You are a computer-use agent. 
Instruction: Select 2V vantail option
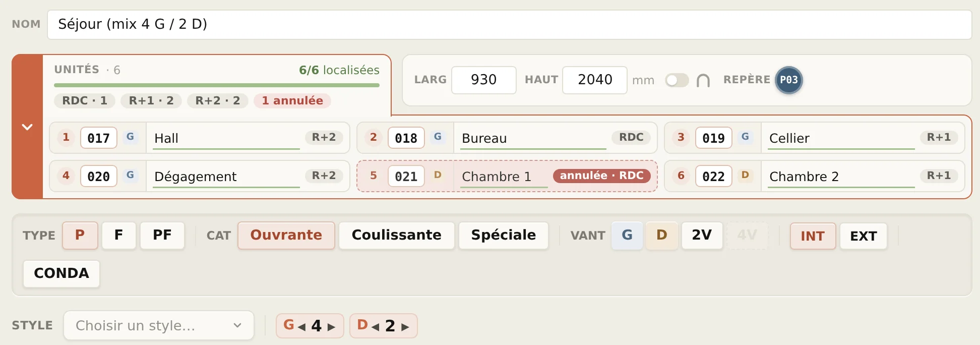point(702,236)
